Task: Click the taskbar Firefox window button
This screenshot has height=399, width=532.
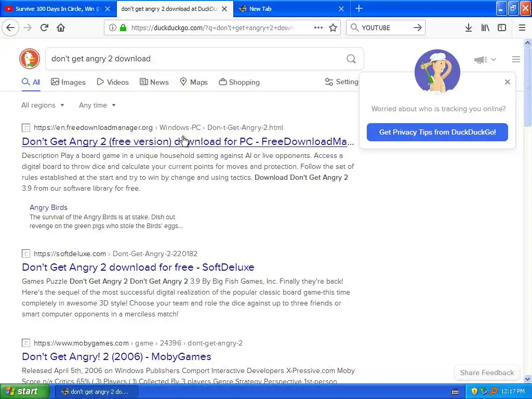Action: [96, 392]
